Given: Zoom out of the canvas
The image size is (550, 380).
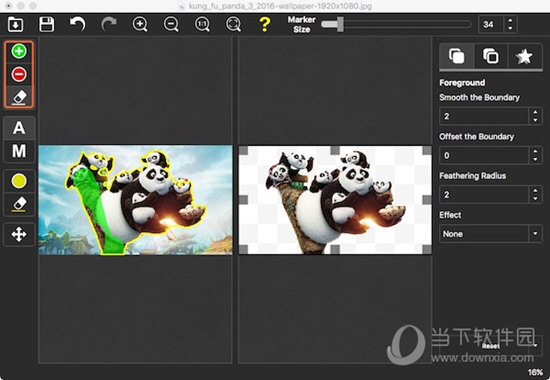Looking at the screenshot, I should (171, 24).
